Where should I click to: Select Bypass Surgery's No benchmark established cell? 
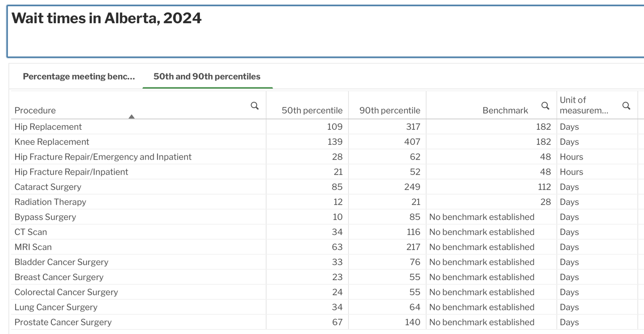(x=481, y=217)
